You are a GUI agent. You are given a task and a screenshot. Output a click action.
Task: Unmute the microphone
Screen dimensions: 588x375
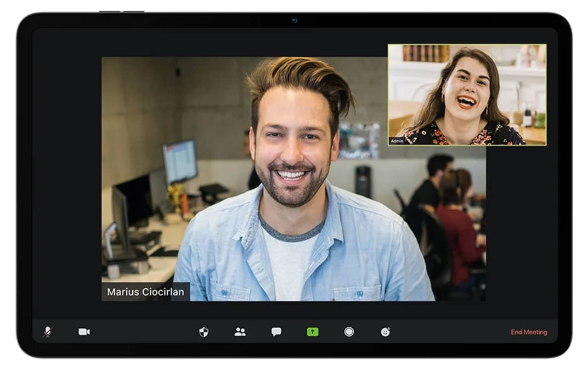tap(48, 331)
